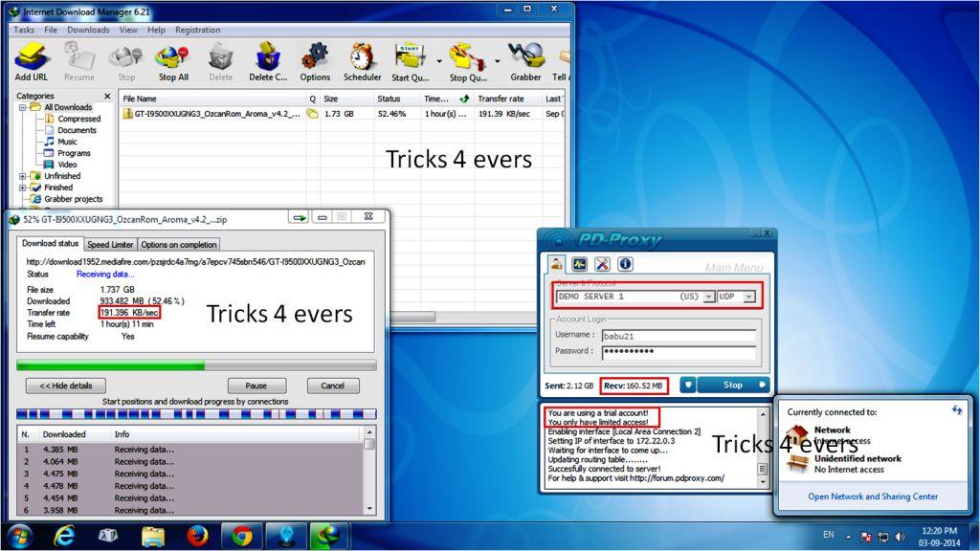Select the Documents category
The image size is (980, 551).
(77, 130)
